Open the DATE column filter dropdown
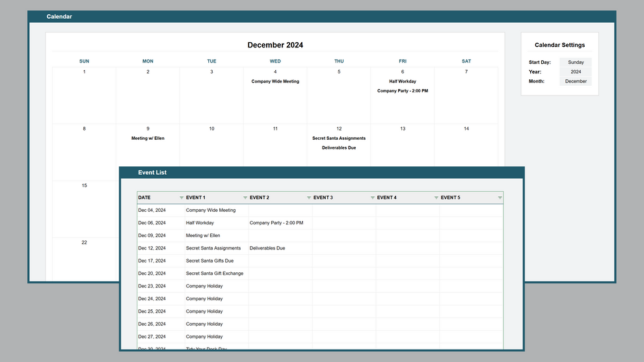 pyautogui.click(x=181, y=198)
